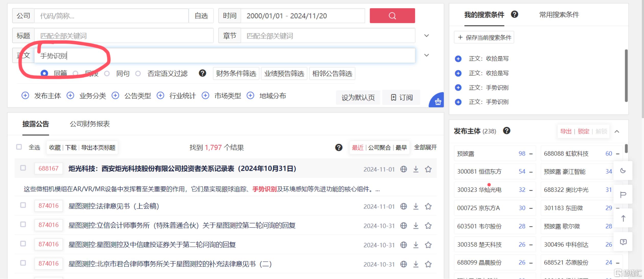This screenshot has height=279, width=644.
Task: Star the 炬光科技 announcement
Action: pos(428,169)
